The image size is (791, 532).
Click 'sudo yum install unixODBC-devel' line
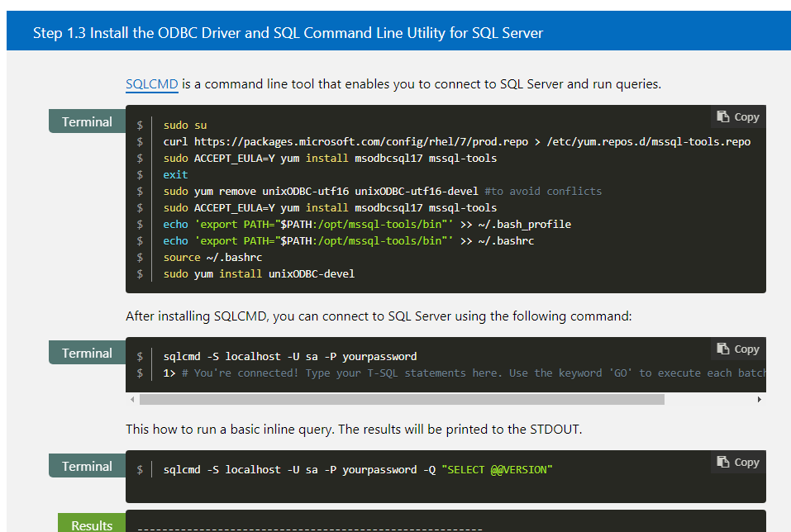[x=259, y=273]
